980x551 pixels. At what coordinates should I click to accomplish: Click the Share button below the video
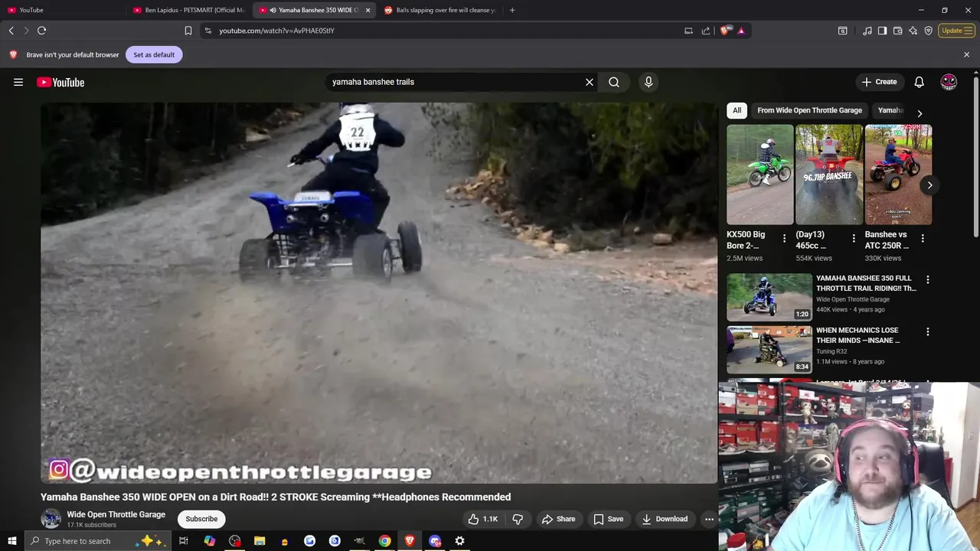click(558, 519)
